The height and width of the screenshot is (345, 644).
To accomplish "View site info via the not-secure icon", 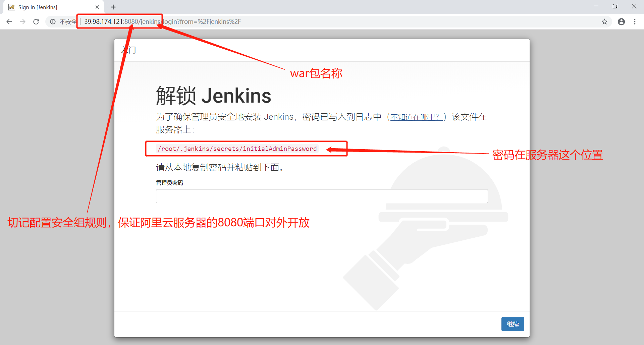I will [53, 22].
